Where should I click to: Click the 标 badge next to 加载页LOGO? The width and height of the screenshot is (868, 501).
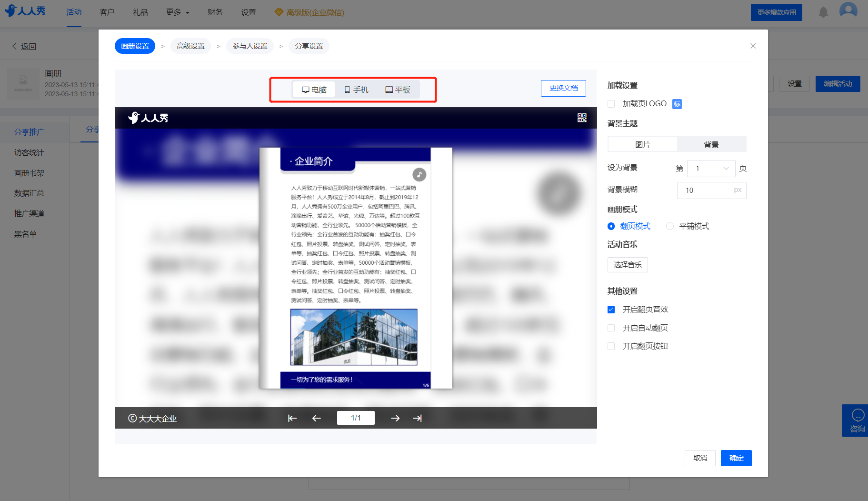pyautogui.click(x=677, y=104)
